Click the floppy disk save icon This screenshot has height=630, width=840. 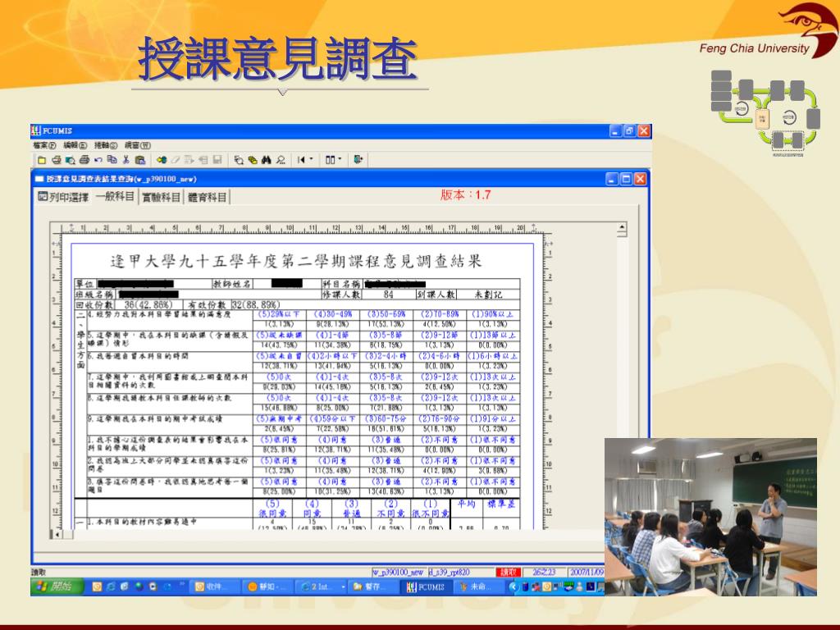[217, 160]
